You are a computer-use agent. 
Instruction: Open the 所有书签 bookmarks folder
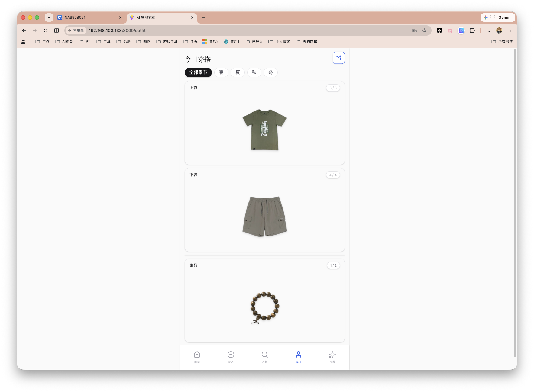(502, 42)
